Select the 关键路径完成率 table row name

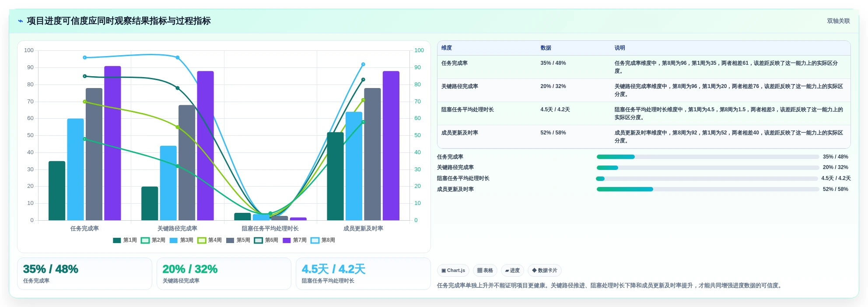460,86
